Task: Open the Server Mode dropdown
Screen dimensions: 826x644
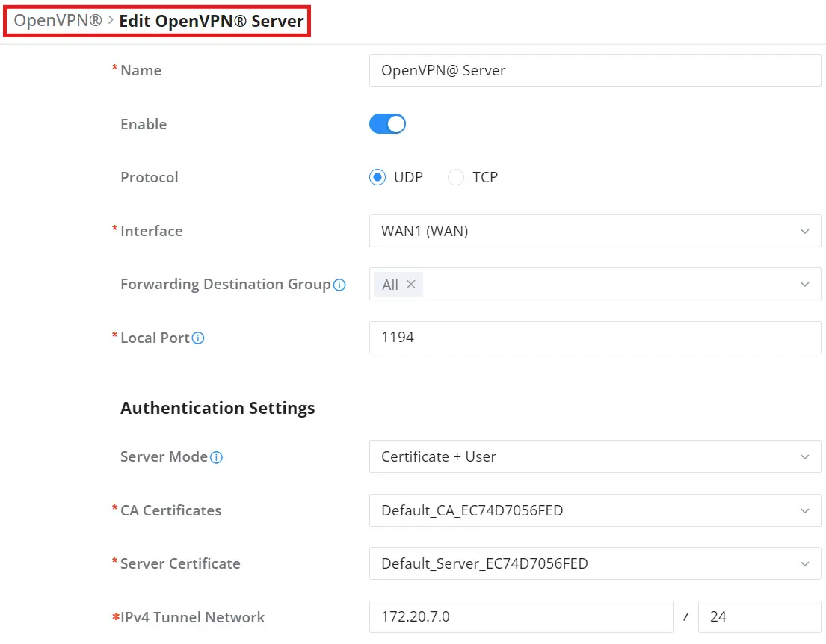Action: click(x=595, y=456)
